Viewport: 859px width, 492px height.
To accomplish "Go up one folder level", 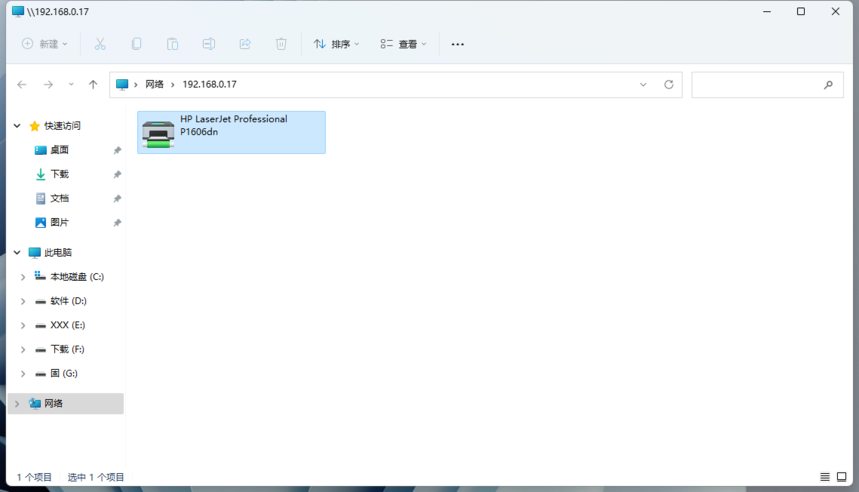I will [93, 84].
